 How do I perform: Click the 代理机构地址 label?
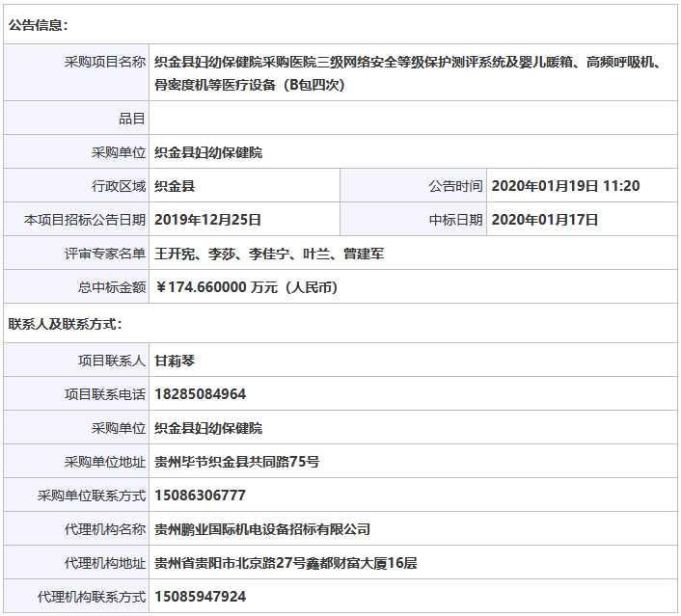click(x=105, y=563)
